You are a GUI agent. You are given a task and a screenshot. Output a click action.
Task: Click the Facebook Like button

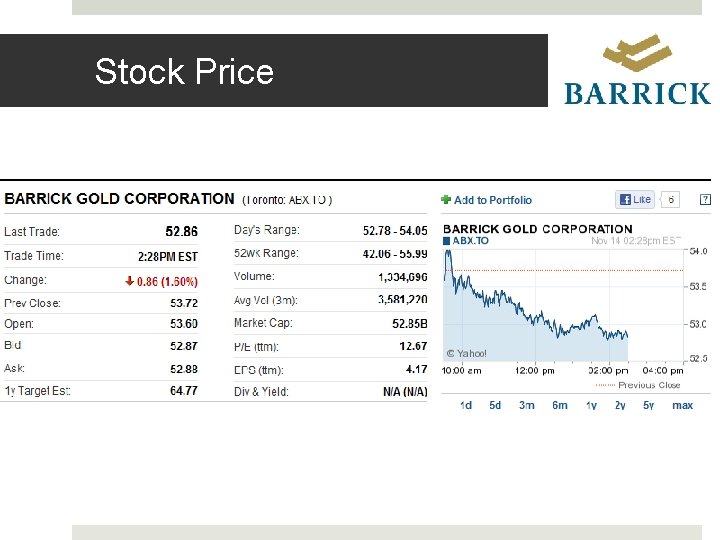click(x=634, y=199)
